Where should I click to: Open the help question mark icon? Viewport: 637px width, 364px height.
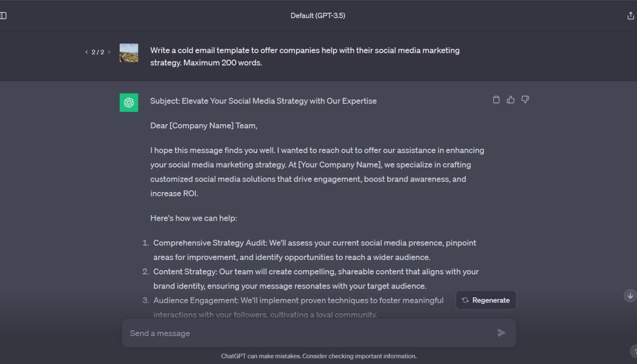tap(634, 351)
